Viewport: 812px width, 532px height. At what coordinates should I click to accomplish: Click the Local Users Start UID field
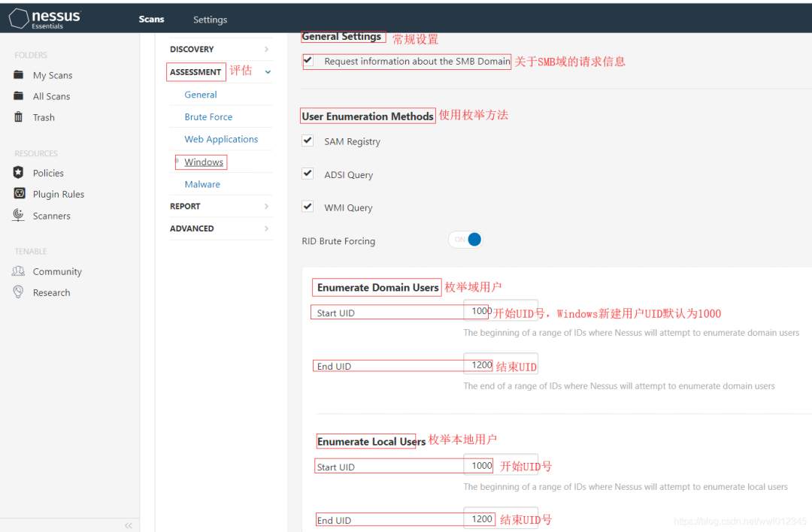point(500,465)
